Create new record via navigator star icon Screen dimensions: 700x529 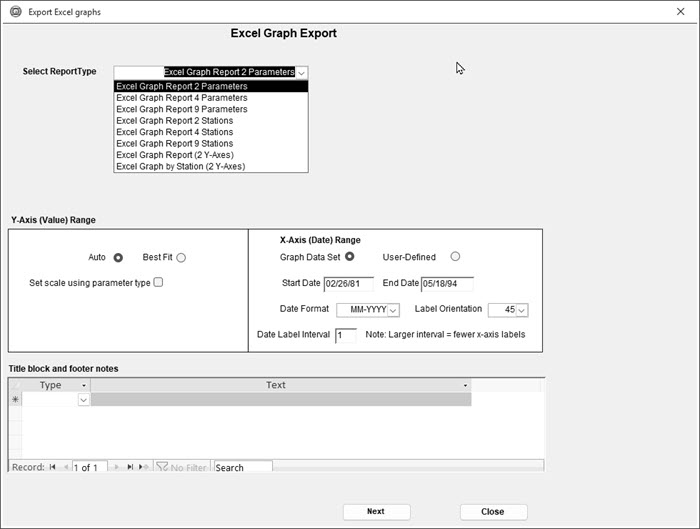point(144,467)
